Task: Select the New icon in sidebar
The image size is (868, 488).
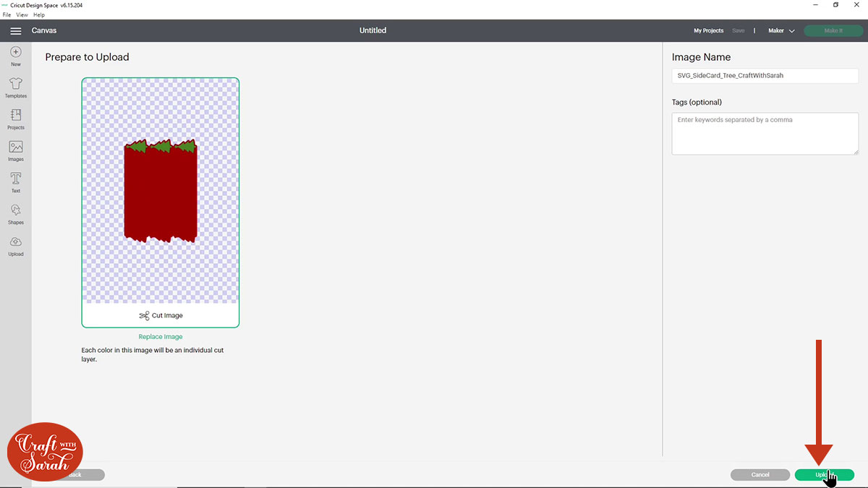Action: click(15, 52)
